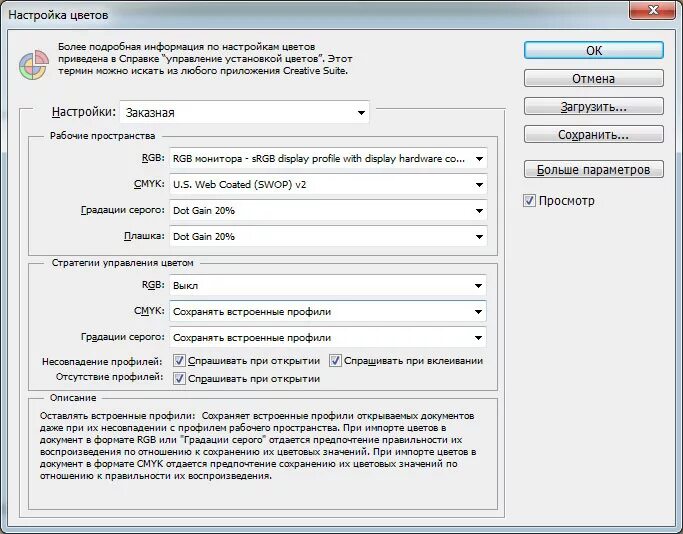The image size is (683, 534).
Task: Open the CMYK U.S. Web Coated dropdown
Action: coord(328,185)
